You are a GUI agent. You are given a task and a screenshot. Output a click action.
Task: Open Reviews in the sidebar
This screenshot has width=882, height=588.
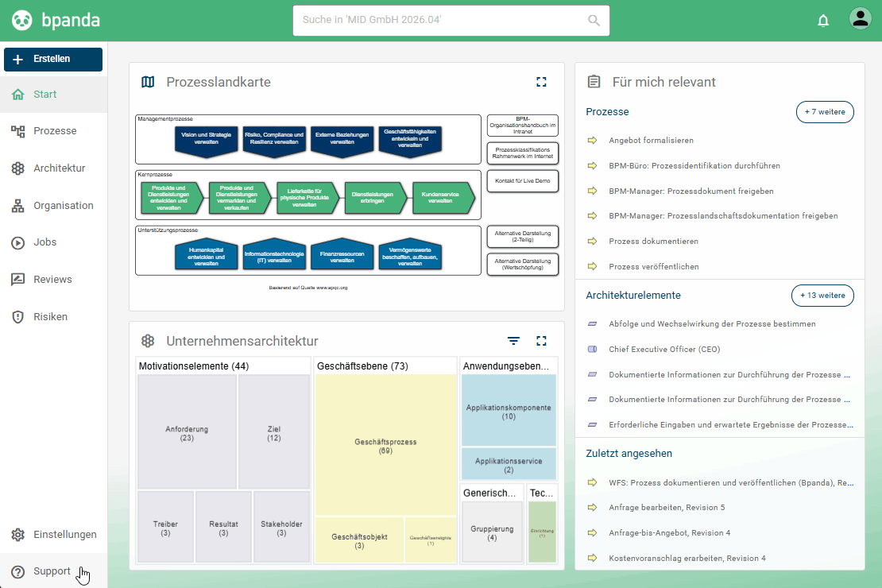click(53, 280)
